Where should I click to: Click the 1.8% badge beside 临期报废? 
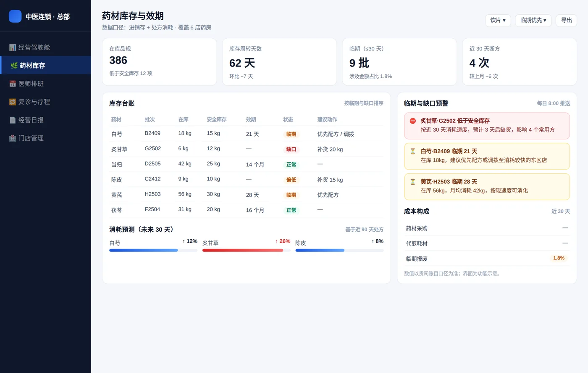pos(559,258)
